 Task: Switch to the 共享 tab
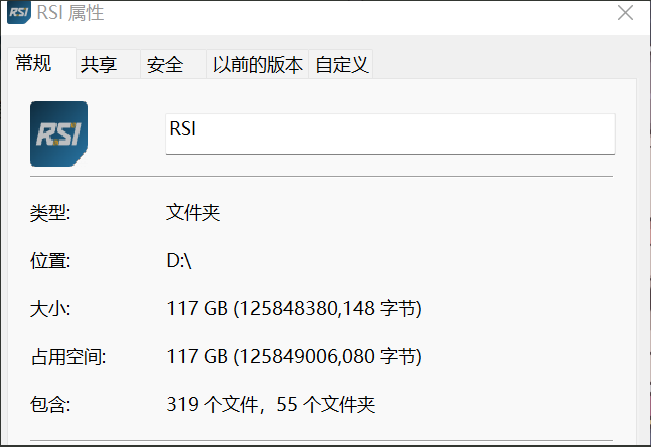pyautogui.click(x=108, y=64)
